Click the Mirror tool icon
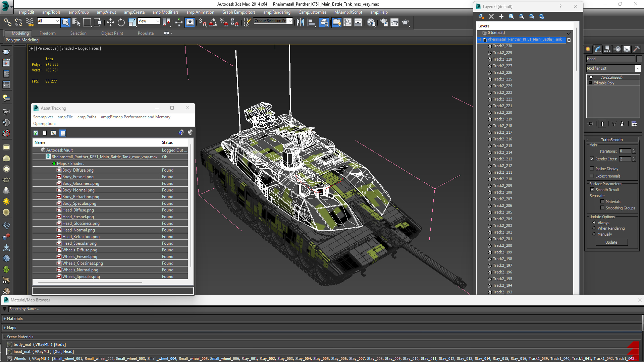 point(300,22)
